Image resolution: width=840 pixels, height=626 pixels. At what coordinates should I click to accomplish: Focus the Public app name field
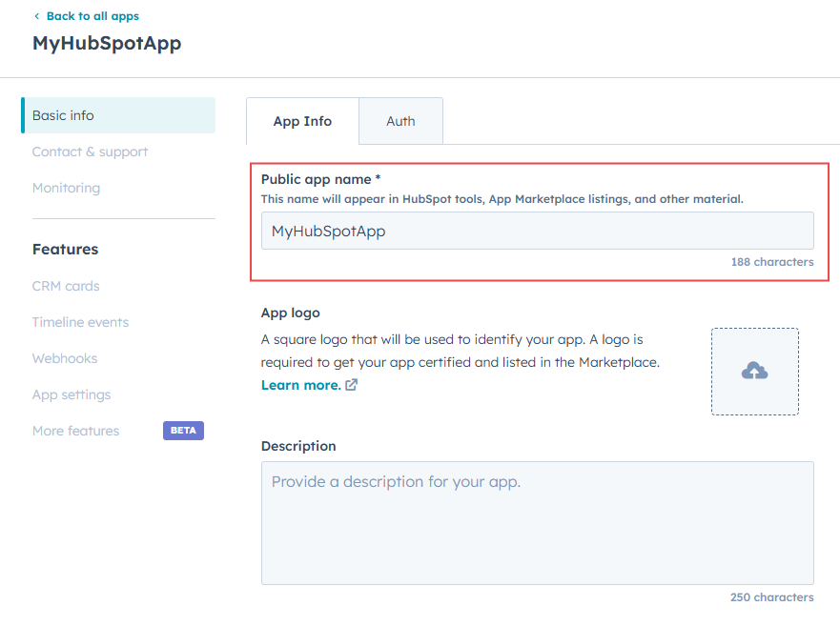tap(538, 231)
